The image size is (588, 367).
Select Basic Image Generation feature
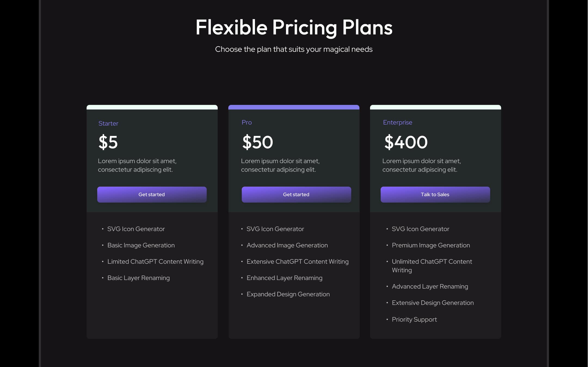point(141,245)
